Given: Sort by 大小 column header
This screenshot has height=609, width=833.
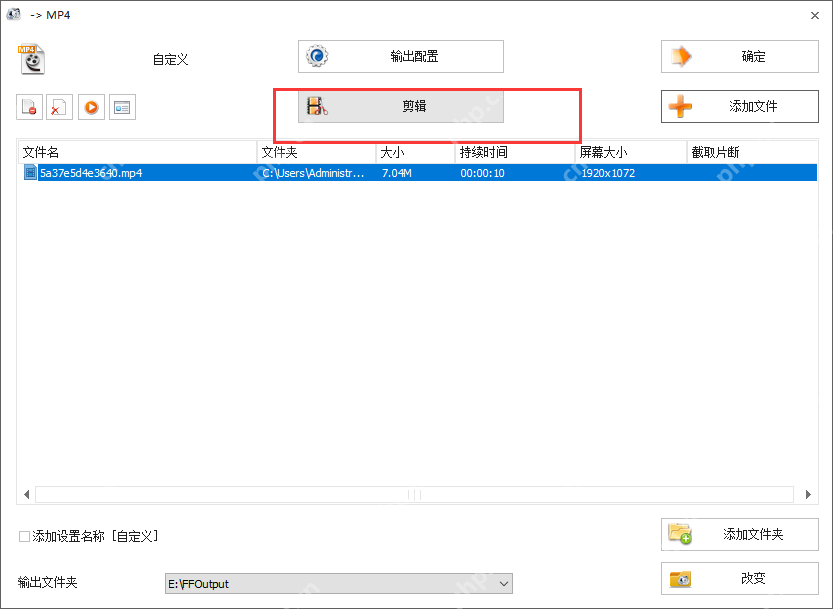Looking at the screenshot, I should click(415, 153).
